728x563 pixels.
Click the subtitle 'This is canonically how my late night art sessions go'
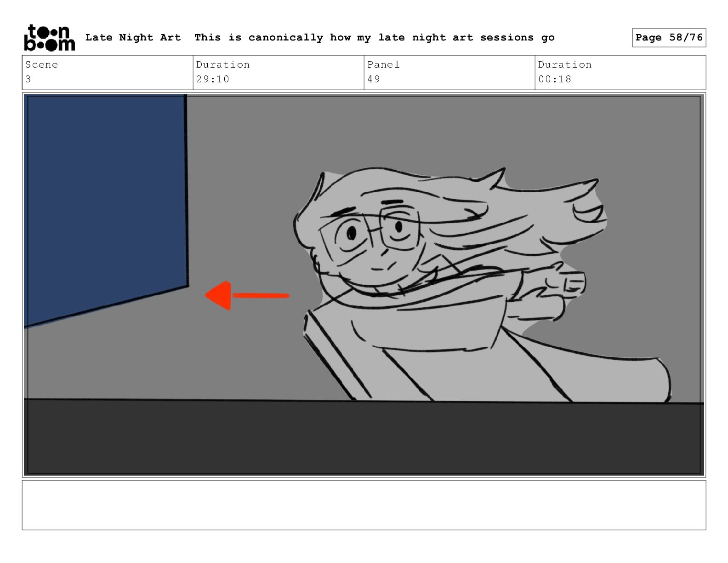click(374, 37)
